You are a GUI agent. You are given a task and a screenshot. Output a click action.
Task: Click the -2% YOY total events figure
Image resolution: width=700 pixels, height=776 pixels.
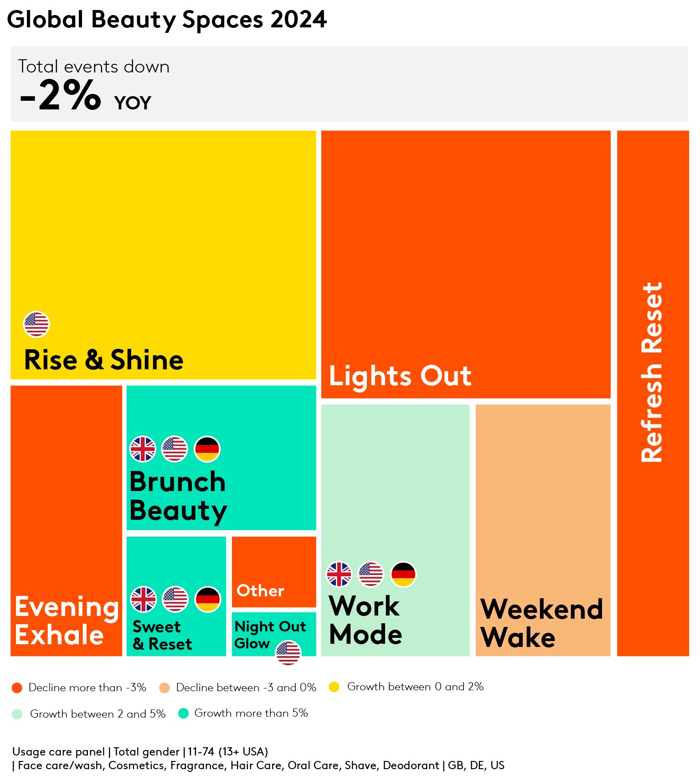tap(86, 96)
